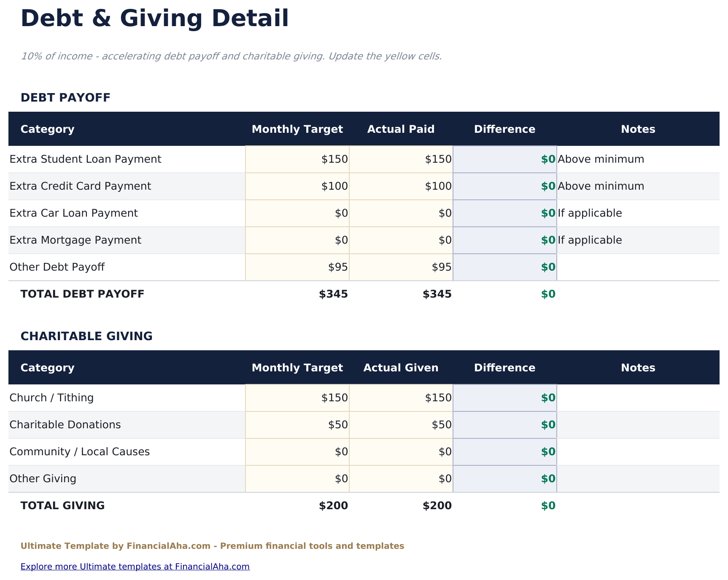Edit the Church / Tithing monthly target cell
Viewport: 728px width, 580px height.
click(297, 397)
